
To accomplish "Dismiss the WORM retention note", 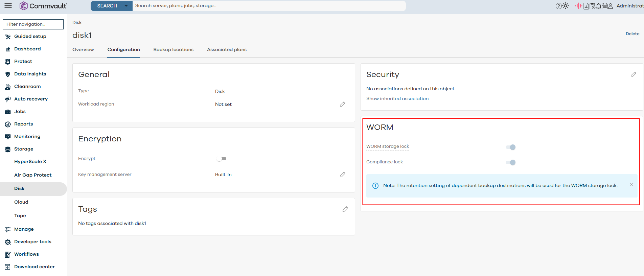I will [x=631, y=184].
